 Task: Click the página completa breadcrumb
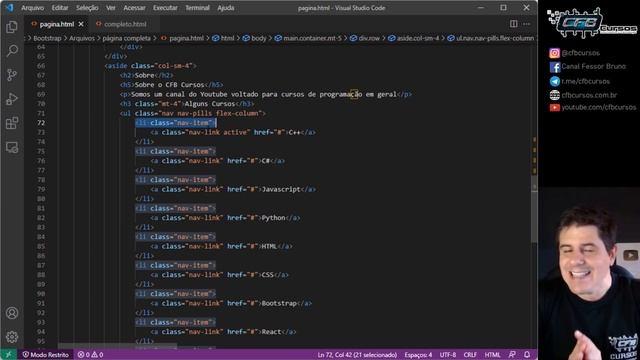(127, 38)
